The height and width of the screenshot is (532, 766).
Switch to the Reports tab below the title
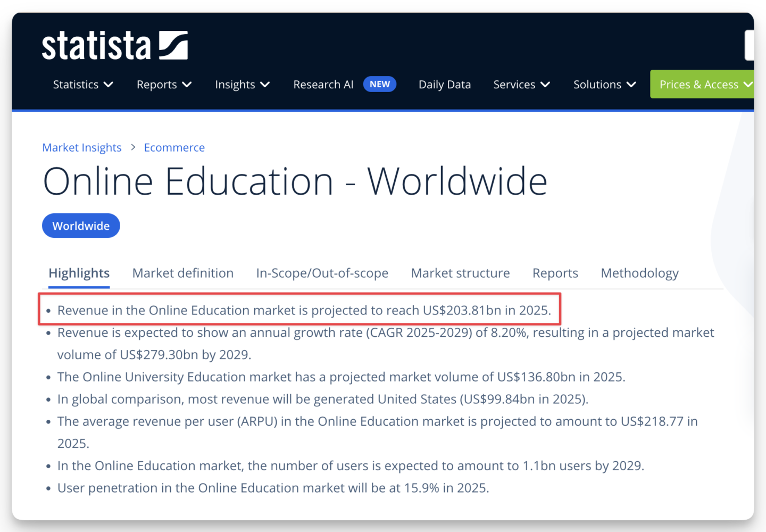point(555,273)
